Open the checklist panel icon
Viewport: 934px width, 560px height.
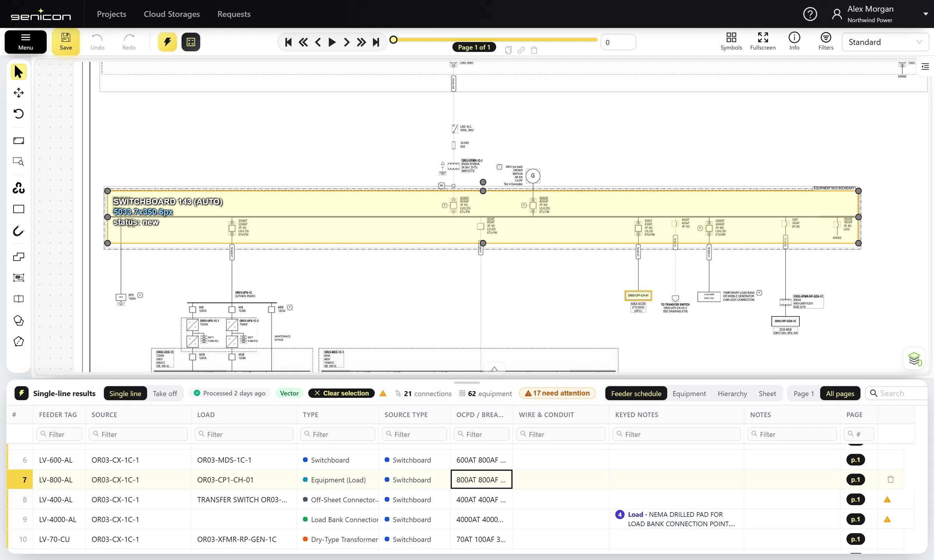[191, 42]
